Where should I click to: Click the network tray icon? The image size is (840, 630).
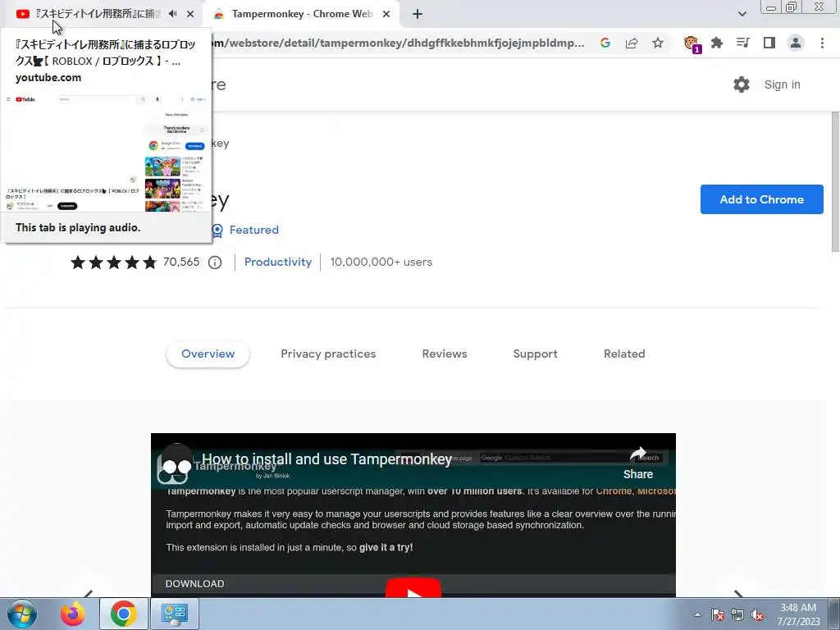click(x=737, y=615)
